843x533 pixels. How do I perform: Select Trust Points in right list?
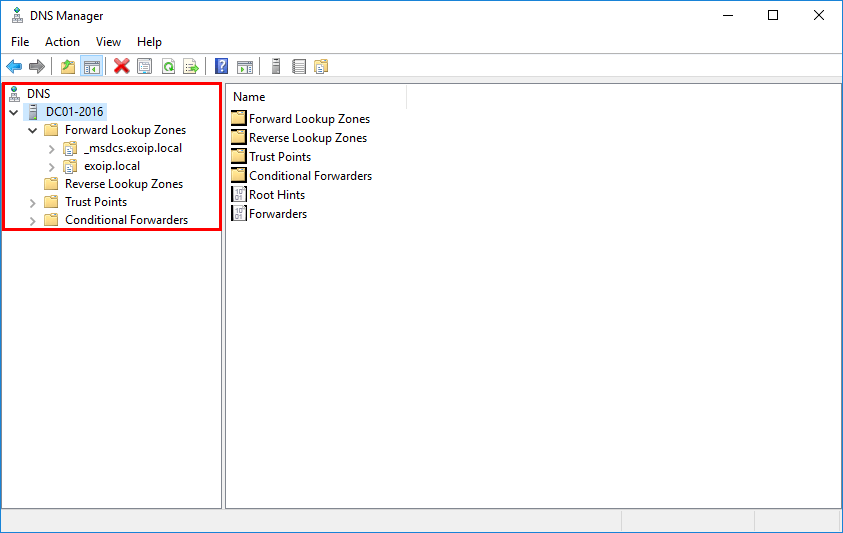click(280, 157)
